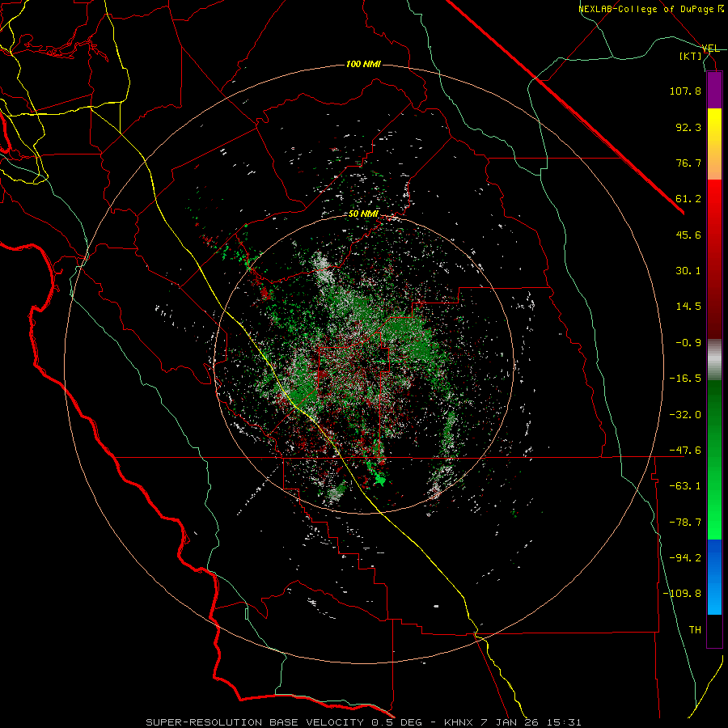Click the KHNX station identifier in the caption
This screenshot has width=728, height=728.
pyautogui.click(x=459, y=722)
